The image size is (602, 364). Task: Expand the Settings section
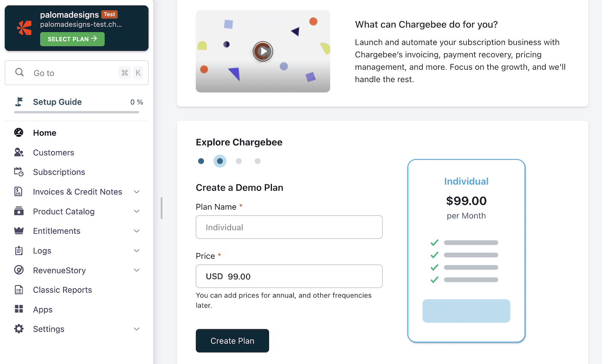coord(136,329)
